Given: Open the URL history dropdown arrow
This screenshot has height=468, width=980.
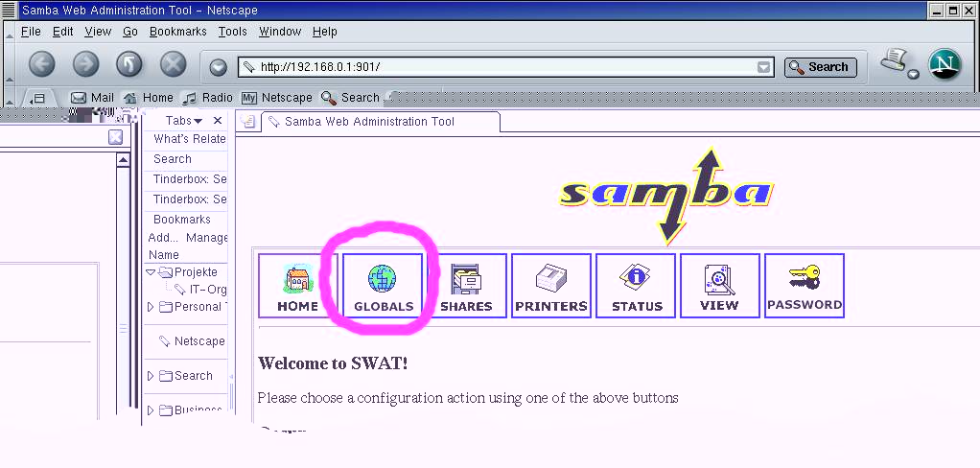Looking at the screenshot, I should (763, 67).
